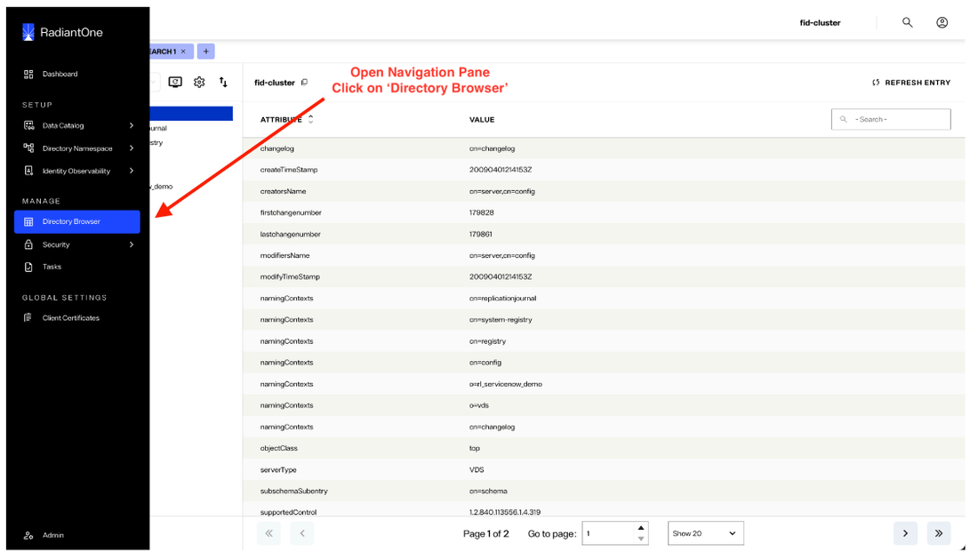The image size is (978, 560).
Task: Select the serverType attribute row
Action: tap(604, 469)
